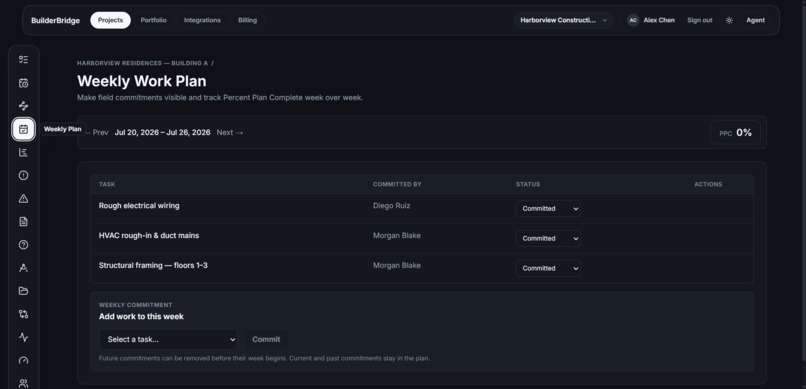
Task: Open status dropdown for Structural framing floors 1–3
Action: point(548,268)
